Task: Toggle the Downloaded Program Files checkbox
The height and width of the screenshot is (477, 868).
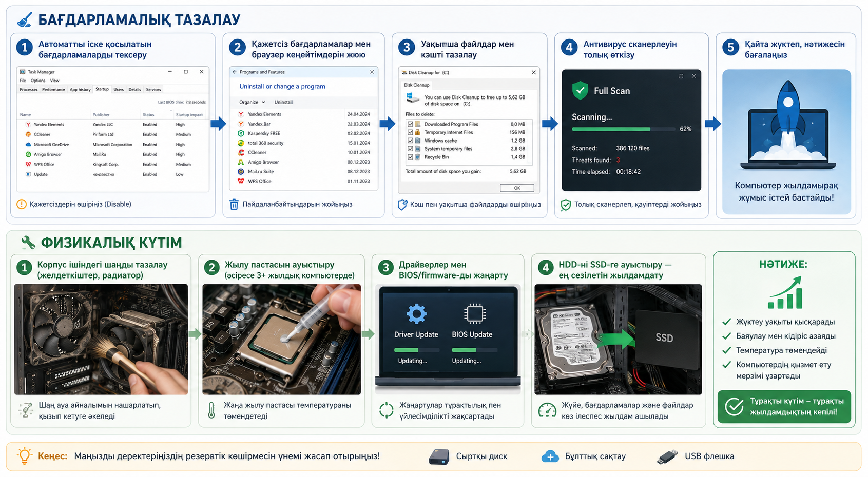Action: pyautogui.click(x=410, y=124)
